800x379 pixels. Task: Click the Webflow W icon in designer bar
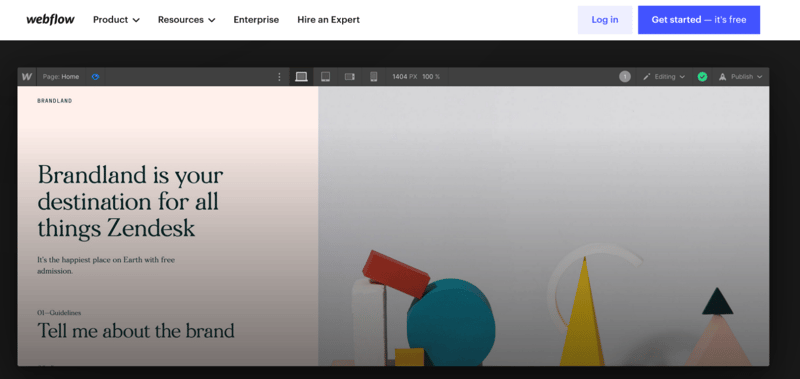coord(27,77)
